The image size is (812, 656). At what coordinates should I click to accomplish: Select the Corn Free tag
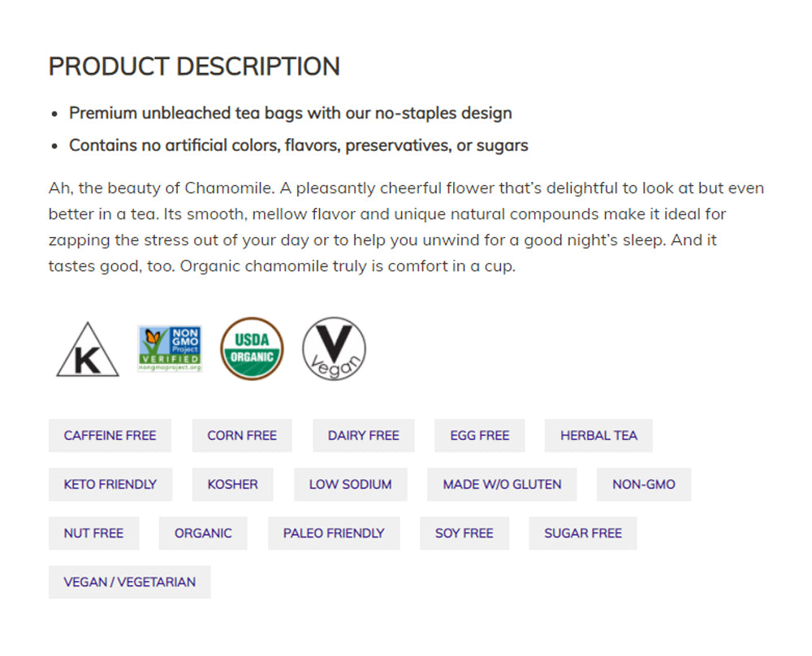pos(242,436)
